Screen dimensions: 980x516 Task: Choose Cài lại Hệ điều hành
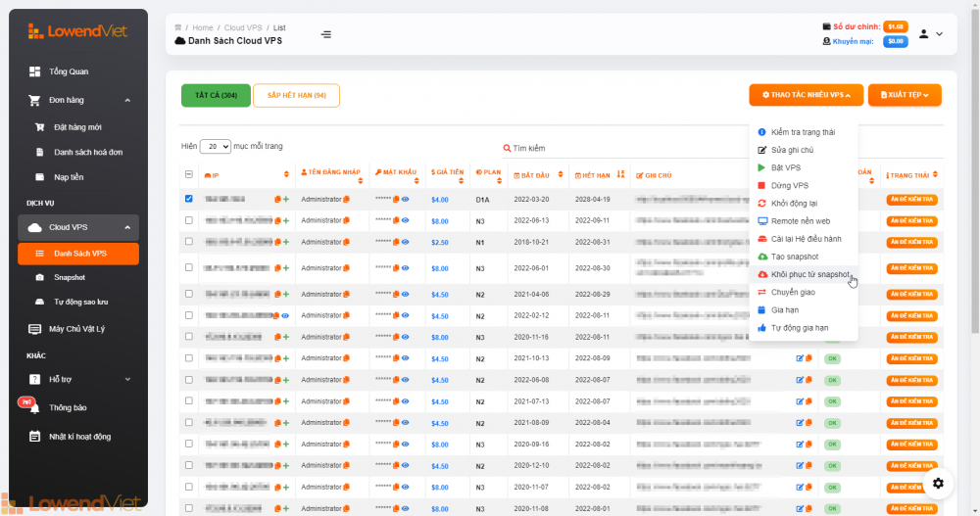point(804,239)
